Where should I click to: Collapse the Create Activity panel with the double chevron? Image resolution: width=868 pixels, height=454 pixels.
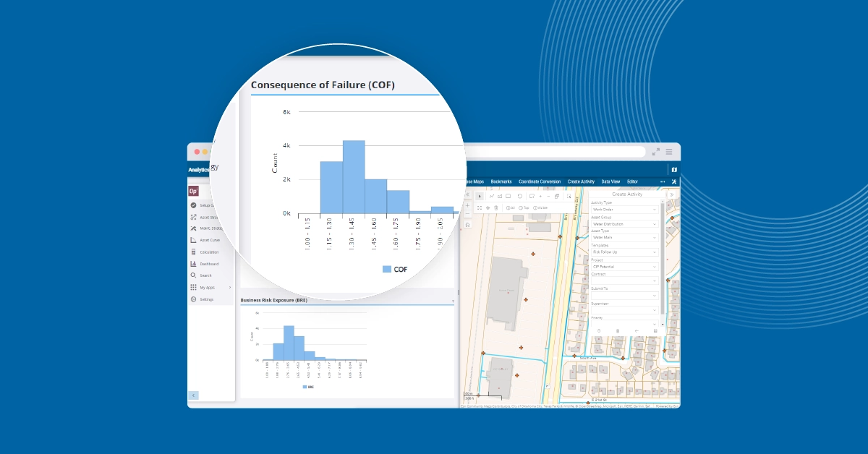pos(671,194)
